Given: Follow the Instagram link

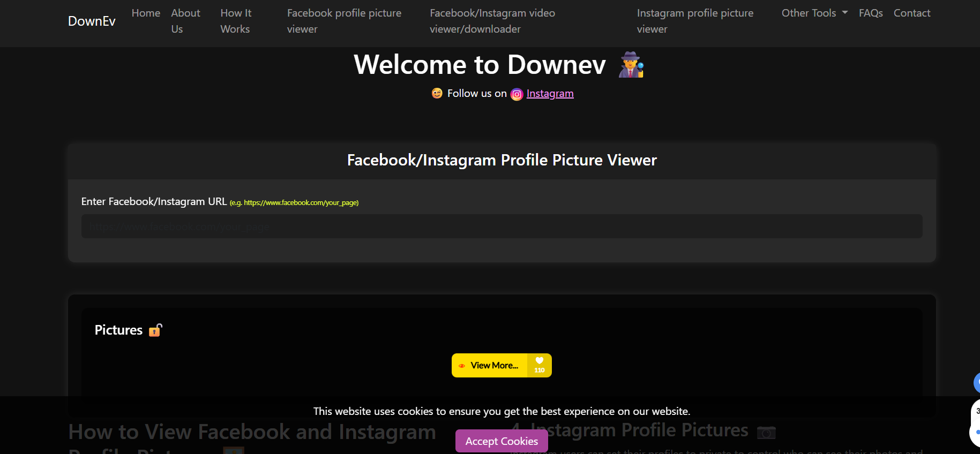Looking at the screenshot, I should pos(550,94).
